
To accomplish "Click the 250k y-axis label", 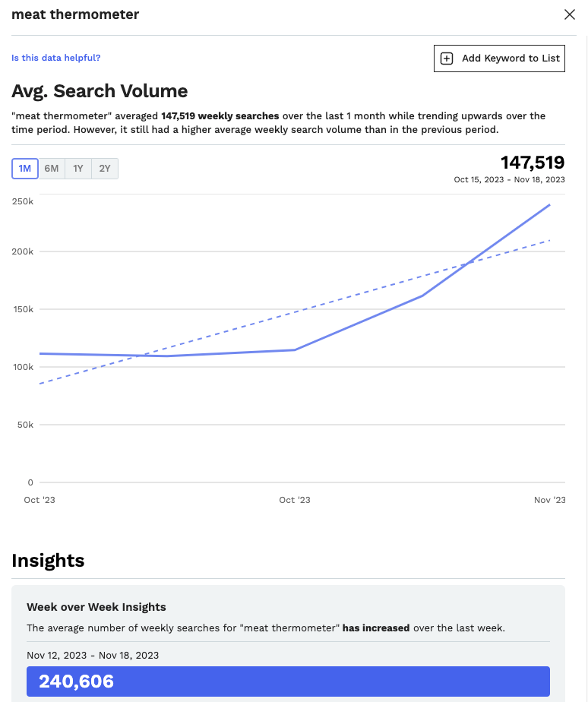I will point(23,201).
